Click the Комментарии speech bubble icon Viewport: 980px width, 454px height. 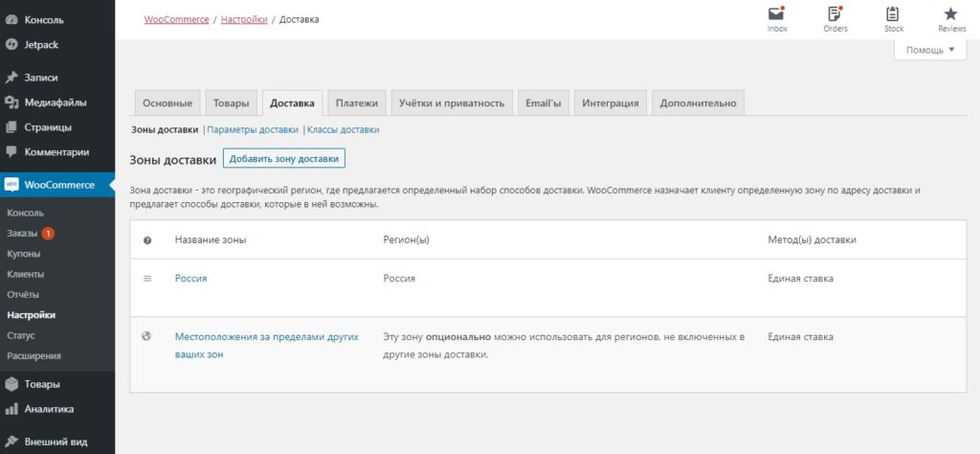11,152
